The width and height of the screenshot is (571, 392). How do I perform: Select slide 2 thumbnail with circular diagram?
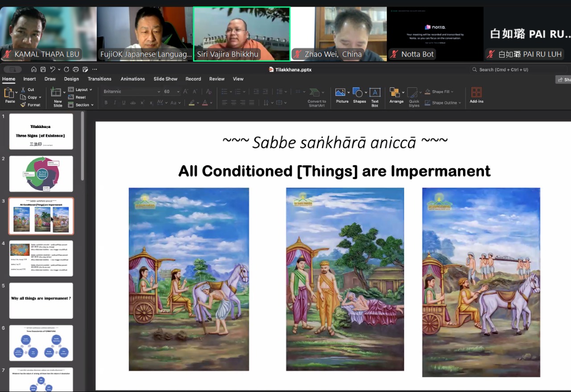(x=41, y=173)
